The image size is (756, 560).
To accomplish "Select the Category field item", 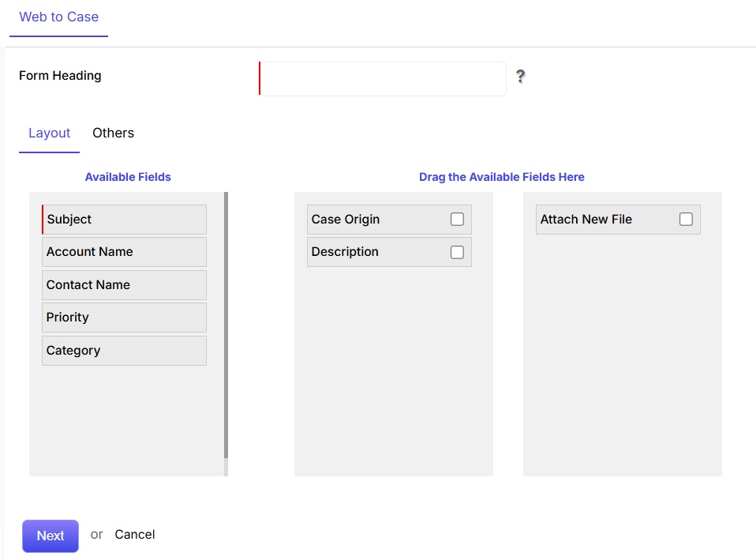I will pos(125,351).
